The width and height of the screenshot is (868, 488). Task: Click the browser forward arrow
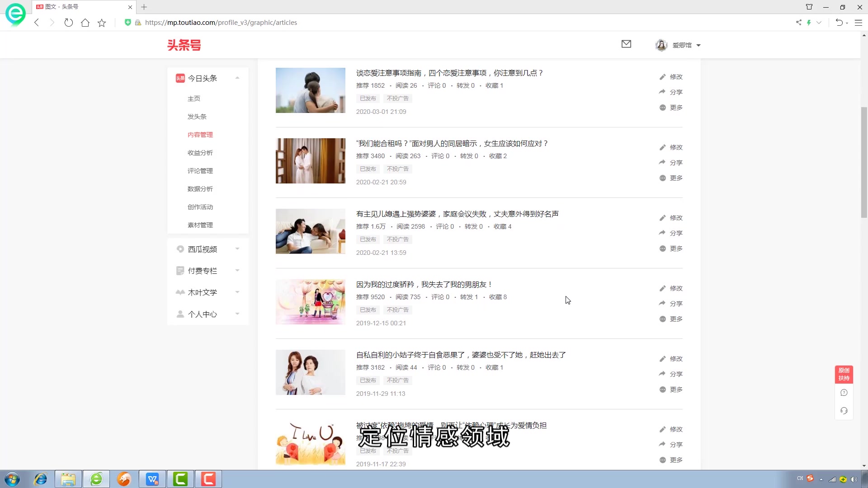[x=52, y=23]
